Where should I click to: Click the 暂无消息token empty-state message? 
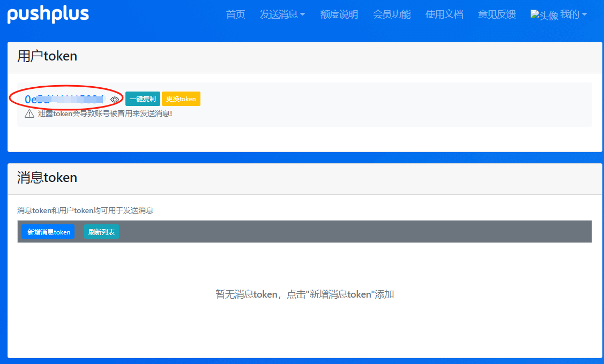click(x=305, y=294)
